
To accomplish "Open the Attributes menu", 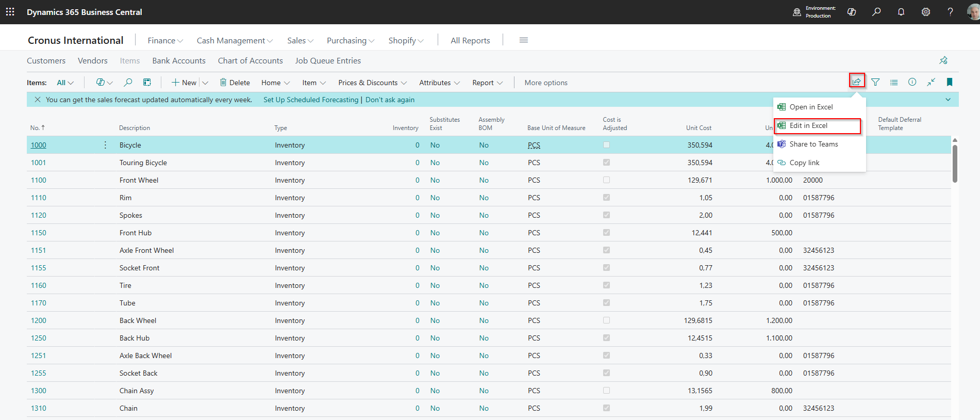I will [x=439, y=83].
